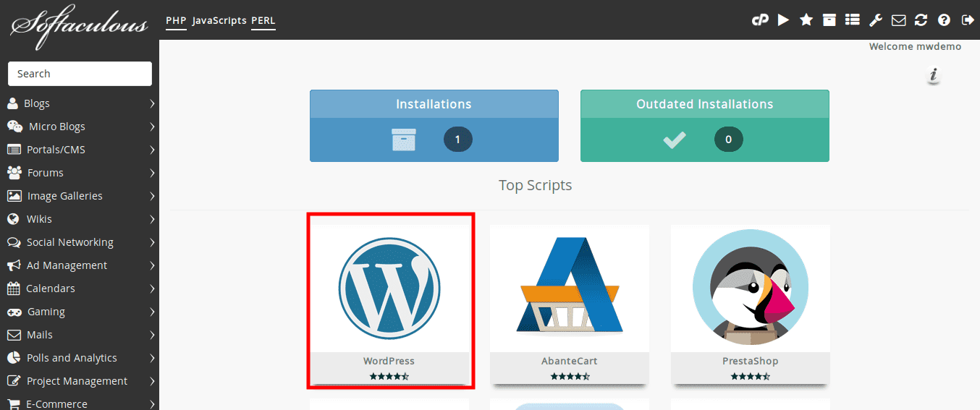The height and width of the screenshot is (410, 980).
Task: Click the Installations panel header
Action: pos(434,104)
